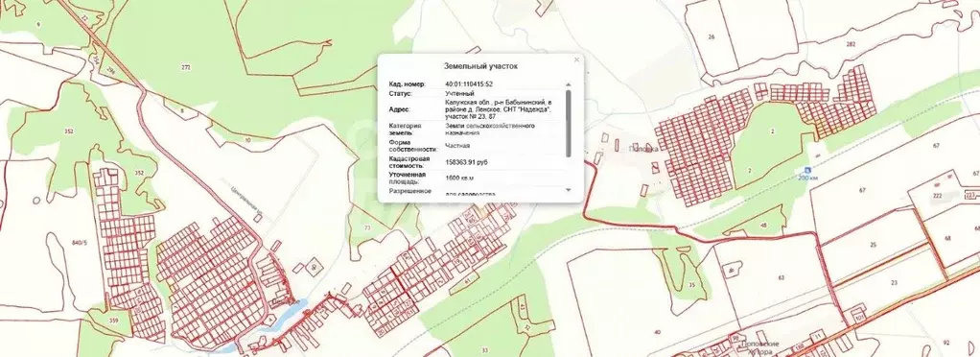Select parcel 33 on the map
This screenshot has width=980, height=357.
(x=485, y=350)
